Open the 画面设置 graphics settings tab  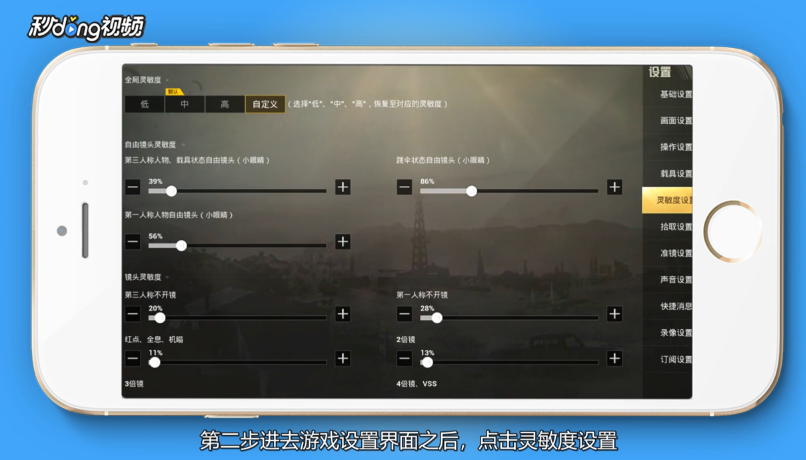coord(668,121)
